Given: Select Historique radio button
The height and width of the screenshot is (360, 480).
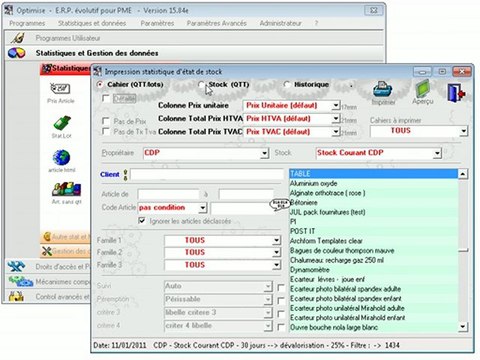Looking at the screenshot, I should tap(287, 85).
